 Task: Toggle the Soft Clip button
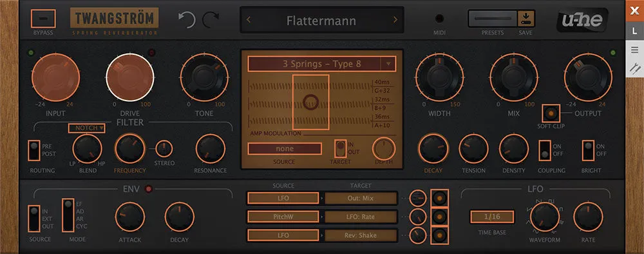tap(551, 113)
